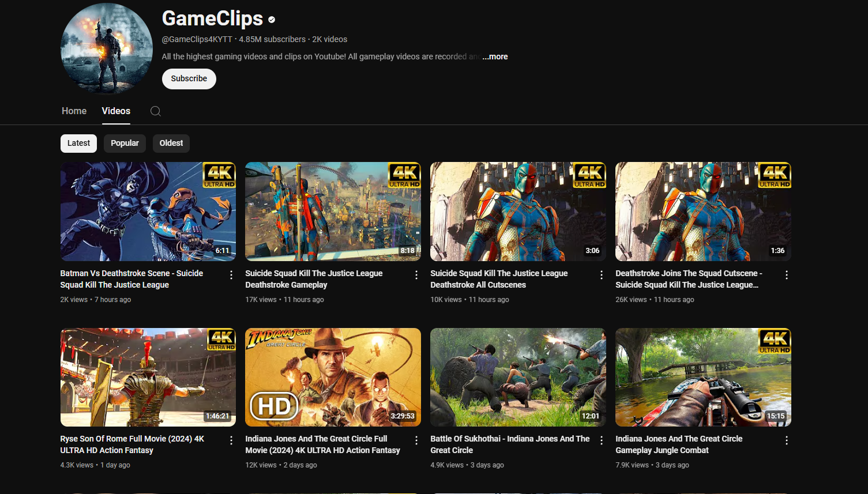868x494 pixels.
Task: Click '17K views • 11 hours ago' metadata
Action: pos(284,300)
